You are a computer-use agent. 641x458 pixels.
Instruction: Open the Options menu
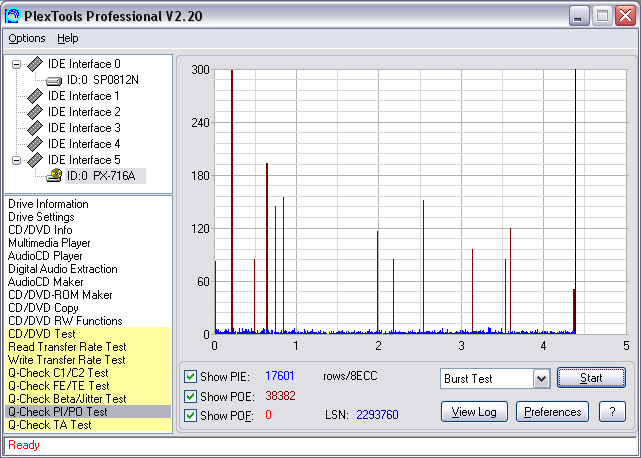click(x=27, y=38)
